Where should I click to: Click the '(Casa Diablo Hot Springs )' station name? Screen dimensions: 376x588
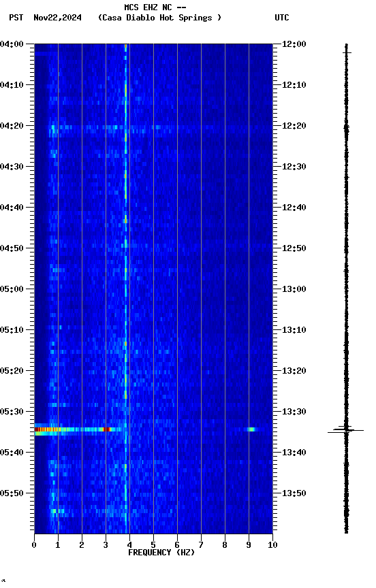(159, 18)
